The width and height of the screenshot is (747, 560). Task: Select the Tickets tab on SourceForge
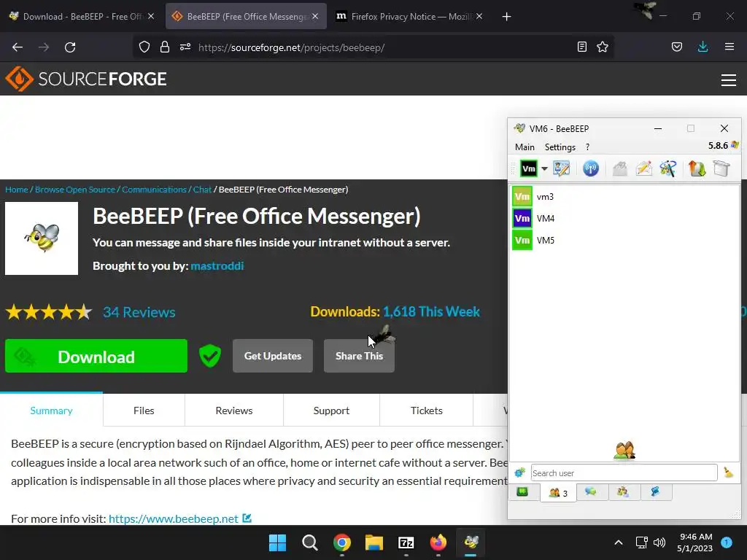[426, 411]
